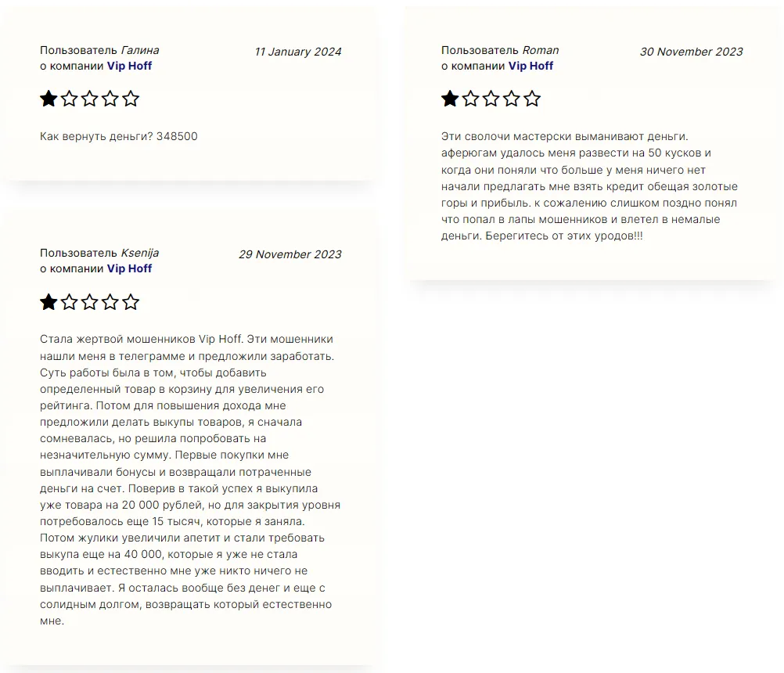The width and height of the screenshot is (784, 673).
Task: Click the third star in Галина's rating
Action: click(89, 99)
